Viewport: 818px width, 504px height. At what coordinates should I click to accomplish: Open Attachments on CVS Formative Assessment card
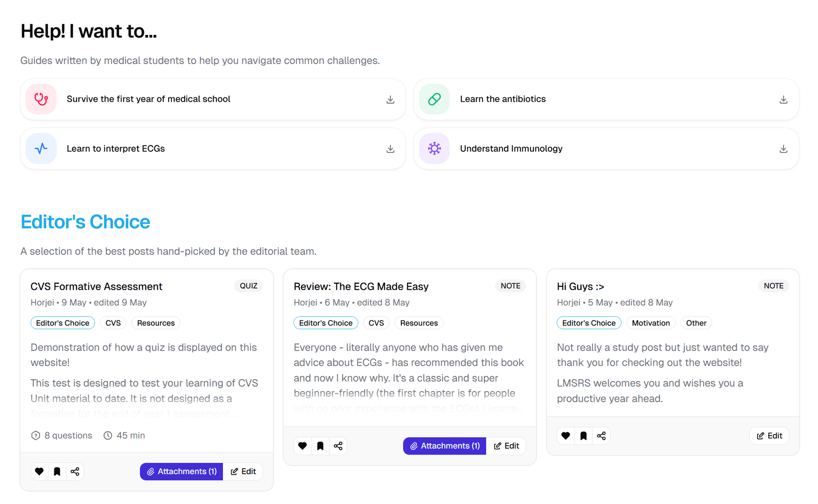click(x=181, y=471)
